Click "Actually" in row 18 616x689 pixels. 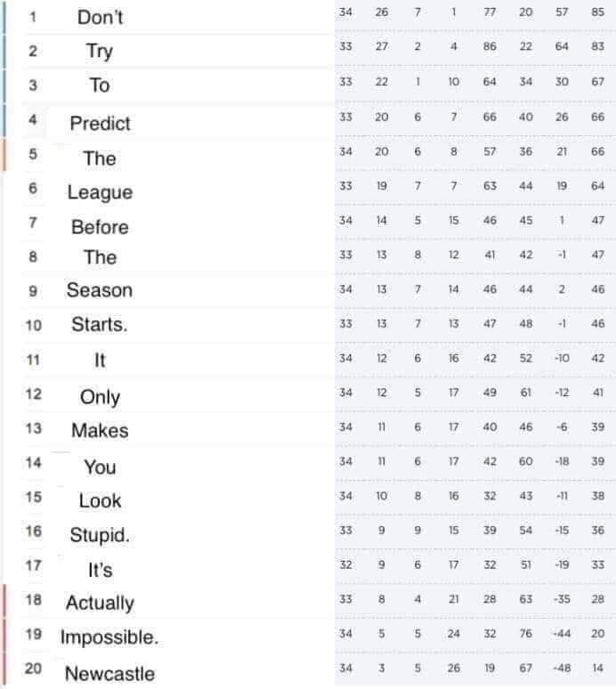coord(101,604)
